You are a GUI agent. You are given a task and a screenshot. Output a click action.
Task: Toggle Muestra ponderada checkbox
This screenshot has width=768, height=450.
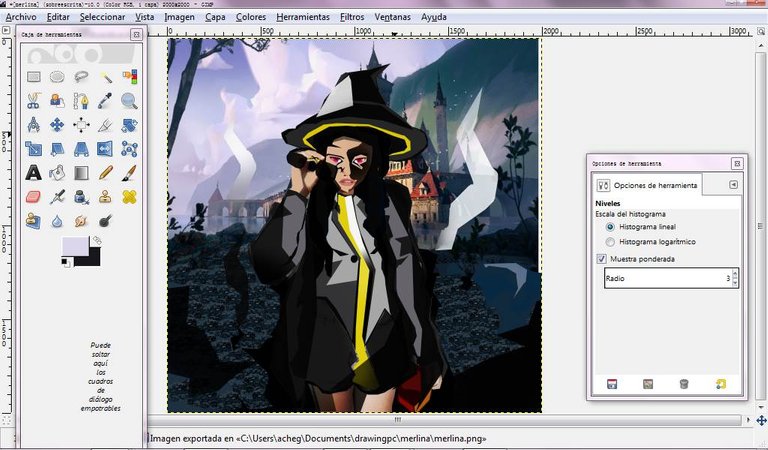click(x=601, y=259)
